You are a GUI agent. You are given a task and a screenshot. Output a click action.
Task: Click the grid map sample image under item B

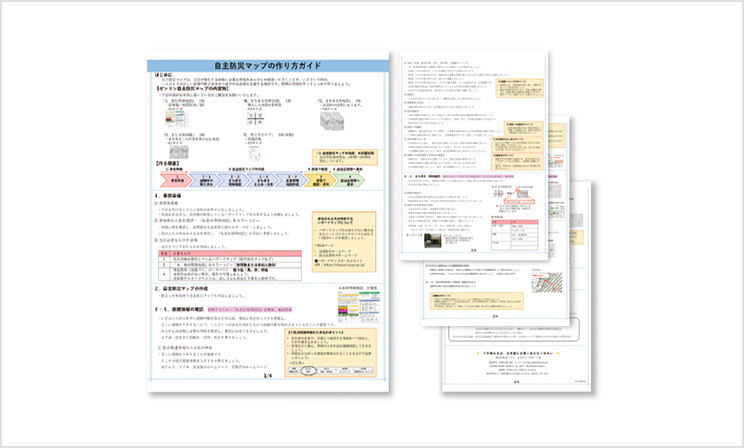(255, 118)
